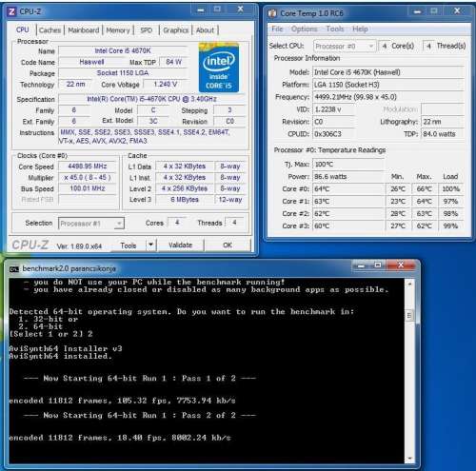Click the CPUID value 0x306C3
The height and width of the screenshot is (471, 476).
(333, 134)
